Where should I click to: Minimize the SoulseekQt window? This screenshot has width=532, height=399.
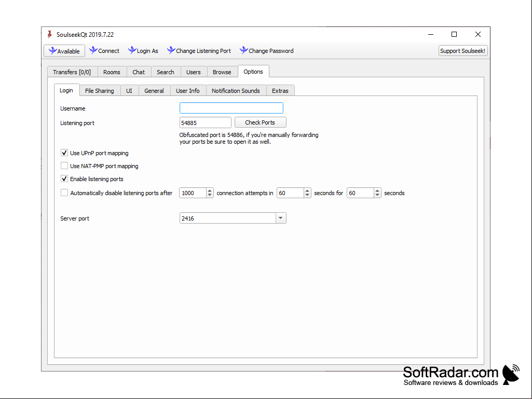point(431,34)
